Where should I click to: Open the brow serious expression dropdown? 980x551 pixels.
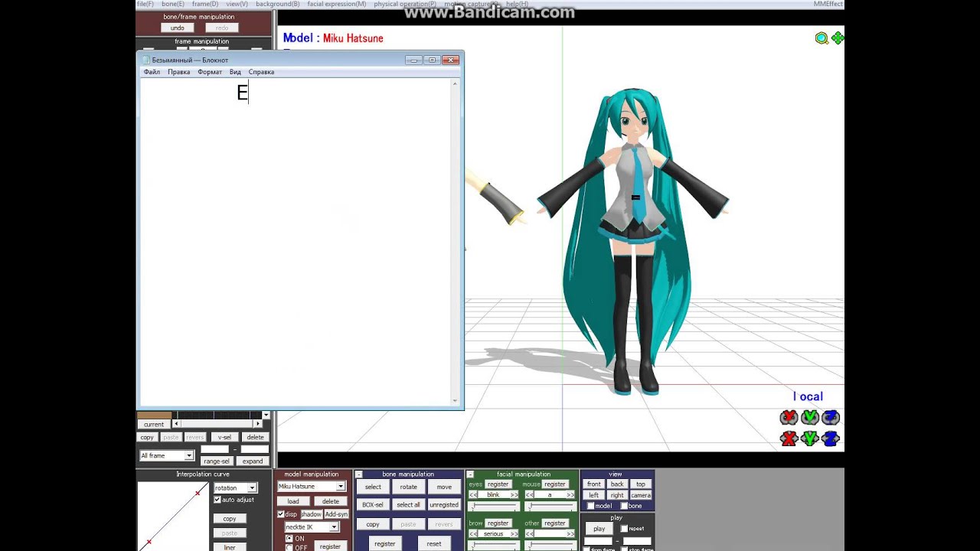pyautogui.click(x=494, y=534)
